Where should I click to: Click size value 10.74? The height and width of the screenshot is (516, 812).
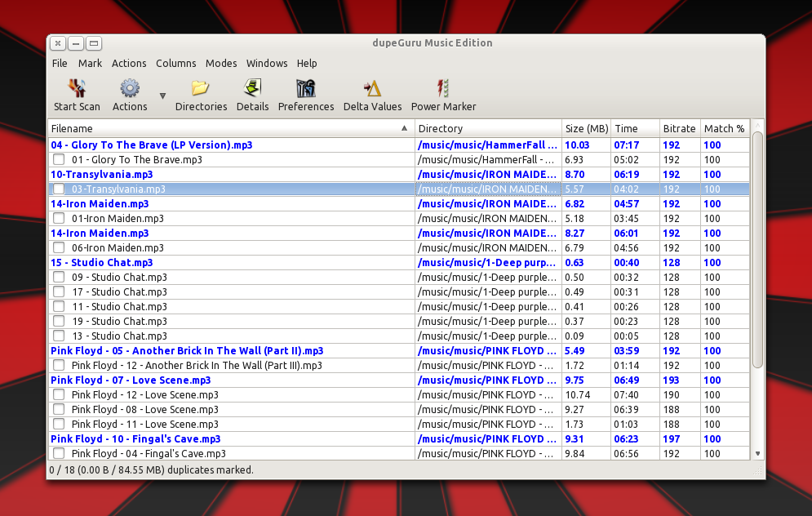(578, 395)
